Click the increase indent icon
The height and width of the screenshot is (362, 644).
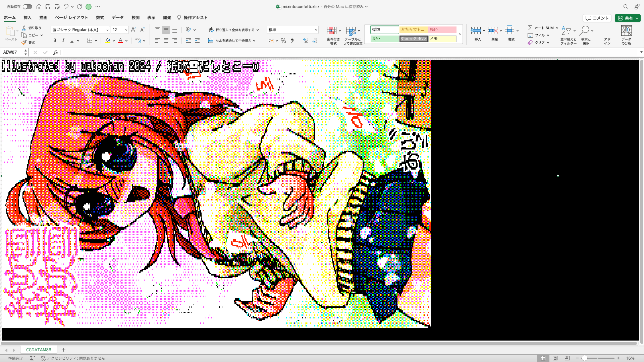coord(197,41)
